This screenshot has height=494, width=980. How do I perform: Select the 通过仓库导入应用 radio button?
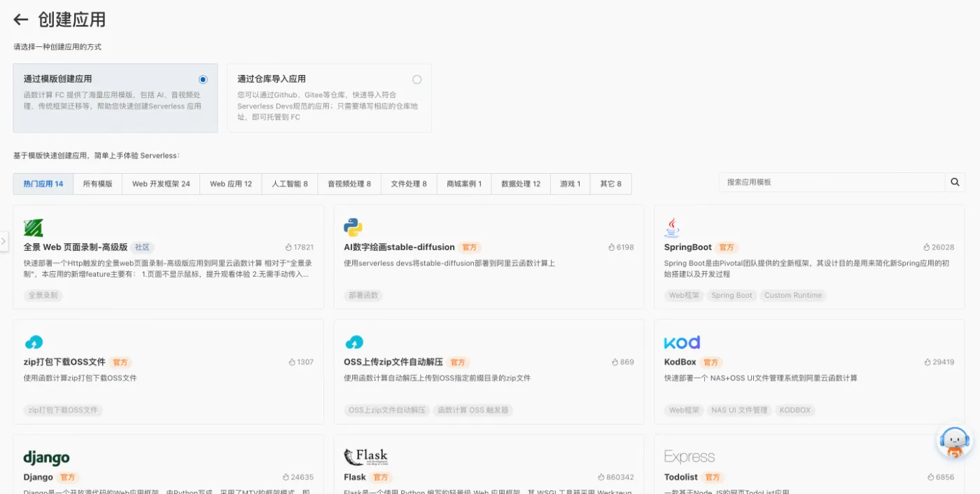tap(417, 79)
